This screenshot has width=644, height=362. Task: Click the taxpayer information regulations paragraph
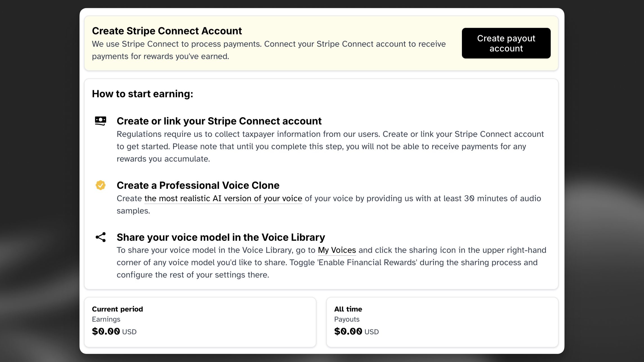point(330,147)
